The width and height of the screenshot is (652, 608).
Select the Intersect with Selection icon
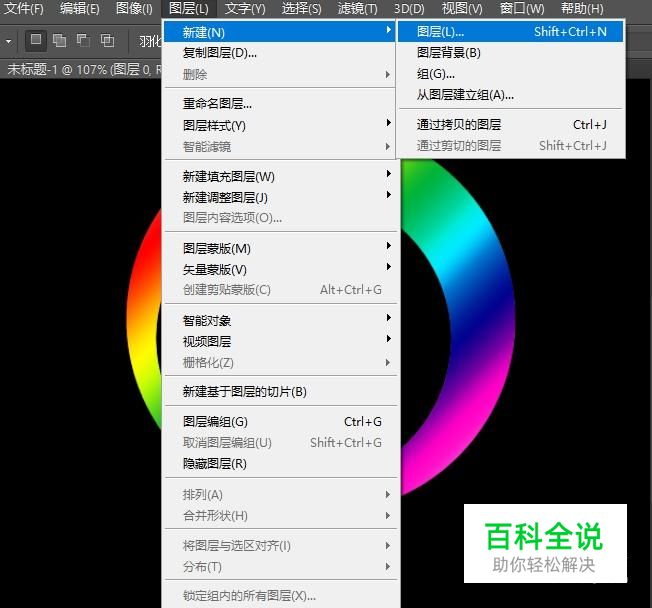[107, 40]
